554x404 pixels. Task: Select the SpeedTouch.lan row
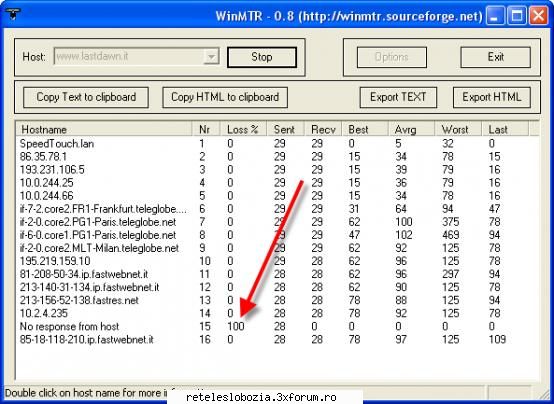click(x=277, y=144)
